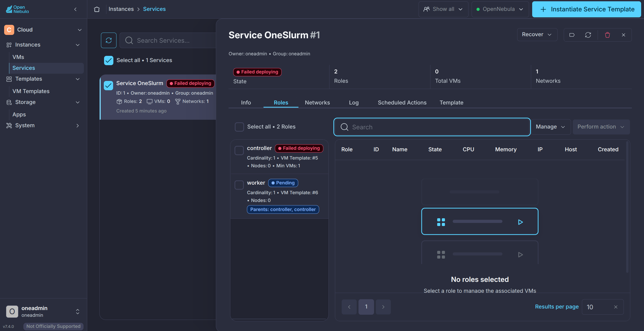
Task: Open the OpenNebula zone dropdown
Action: (500, 9)
